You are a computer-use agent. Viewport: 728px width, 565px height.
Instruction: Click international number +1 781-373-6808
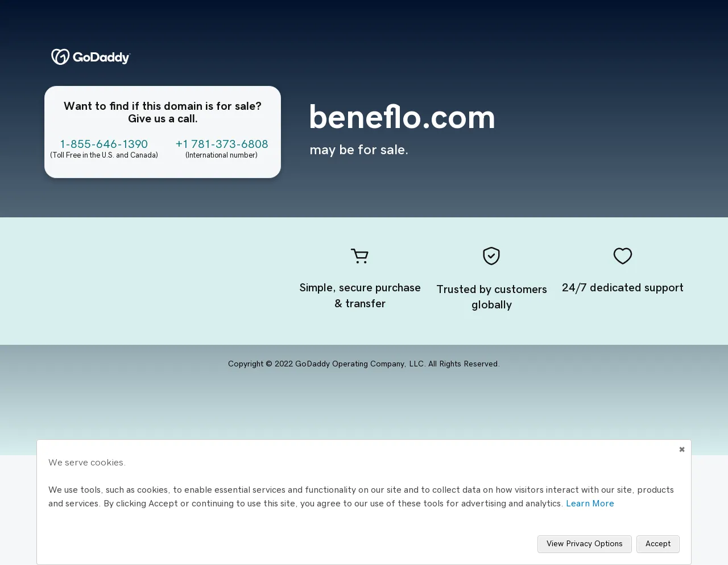pos(222,144)
